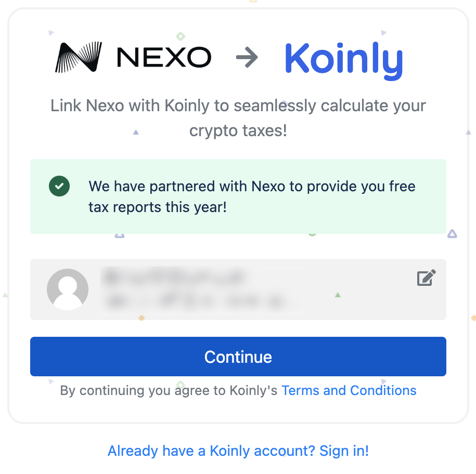Viewport: 476px width, 474px height.
Task: Click the headline about linking Nexo with Koinly
Action: click(x=238, y=117)
